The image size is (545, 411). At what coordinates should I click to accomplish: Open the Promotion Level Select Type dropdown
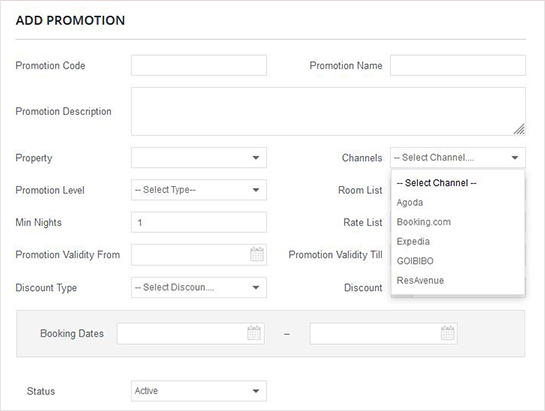(x=199, y=190)
